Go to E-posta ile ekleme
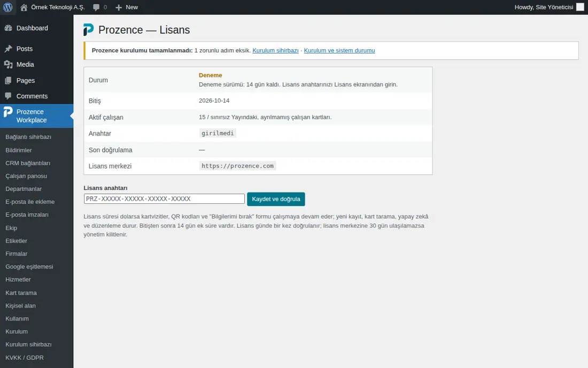Image resolution: width=588 pixels, height=368 pixels. tap(30, 202)
